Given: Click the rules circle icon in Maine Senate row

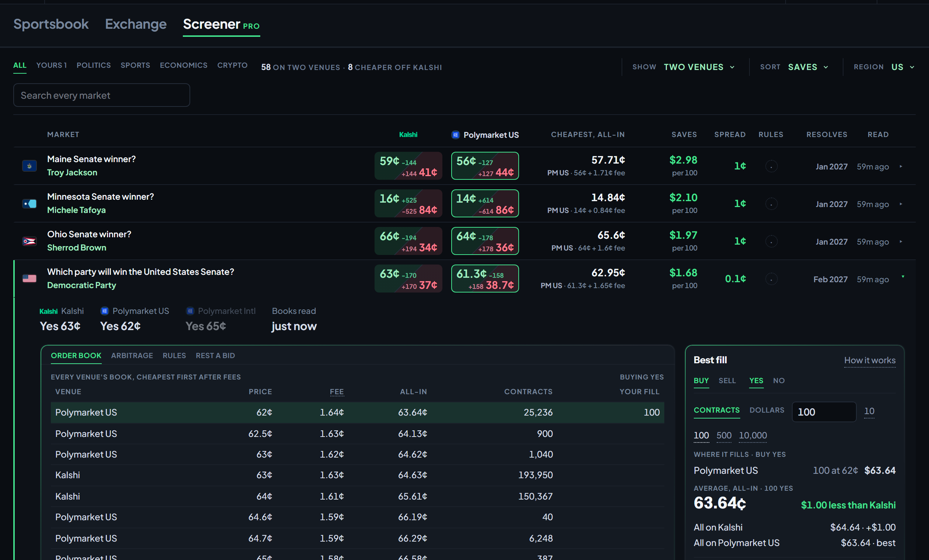Looking at the screenshot, I should tap(771, 166).
